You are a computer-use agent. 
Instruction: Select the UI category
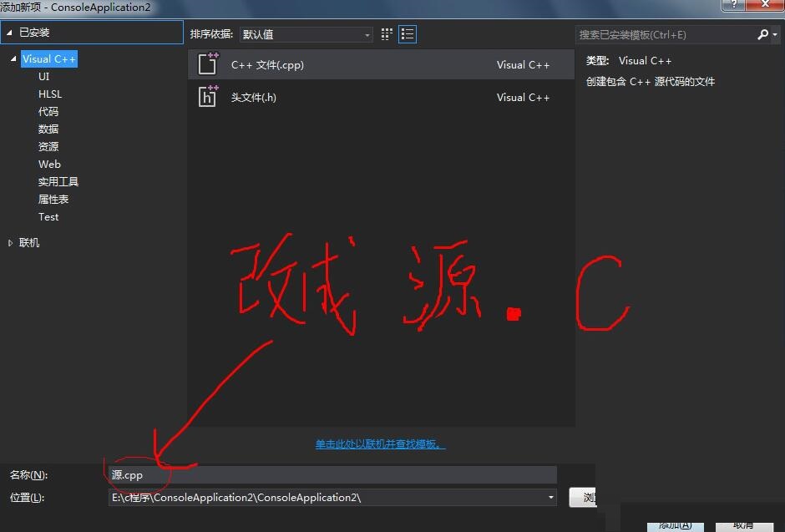coord(44,77)
